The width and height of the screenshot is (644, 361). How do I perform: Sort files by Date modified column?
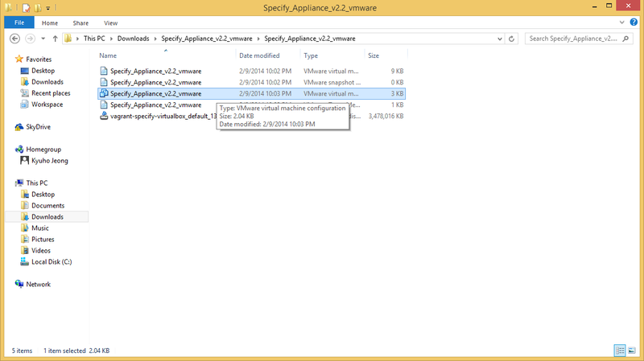(x=259, y=55)
